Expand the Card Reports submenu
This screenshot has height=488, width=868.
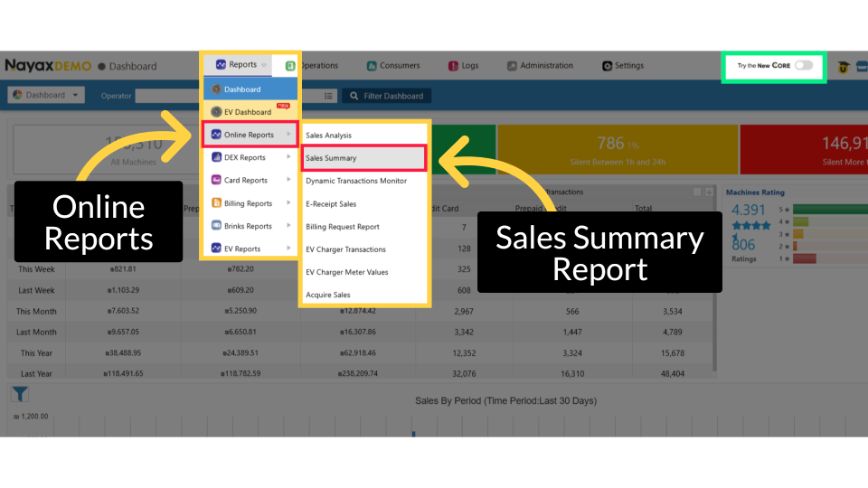click(x=250, y=180)
